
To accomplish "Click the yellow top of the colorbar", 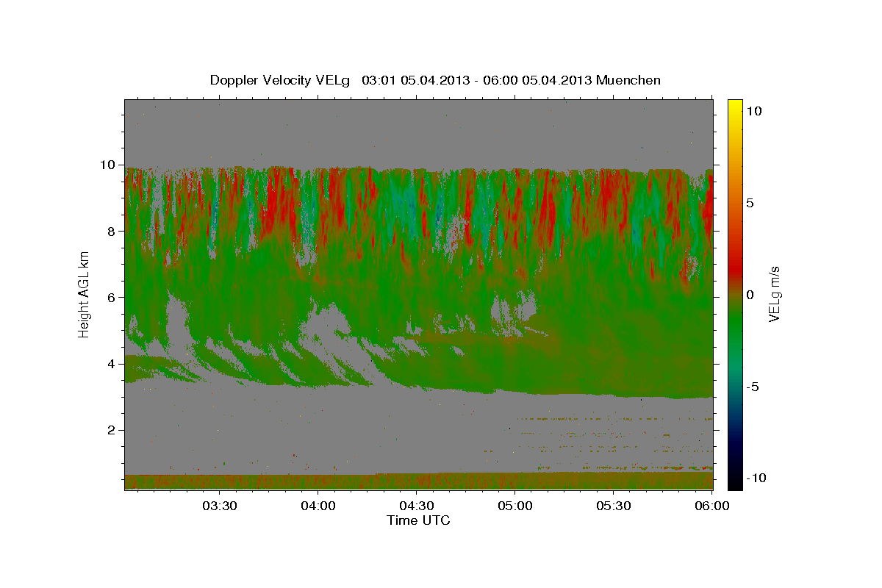I will [x=735, y=104].
